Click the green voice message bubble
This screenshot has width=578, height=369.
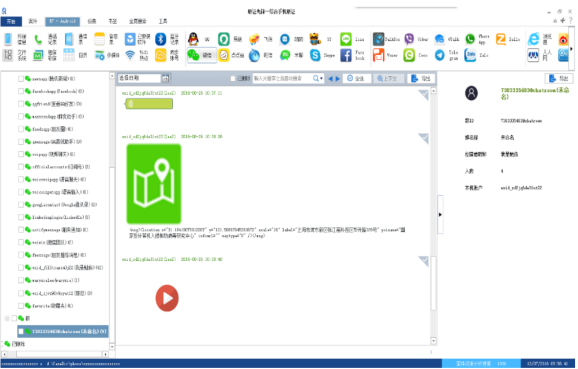click(149, 104)
